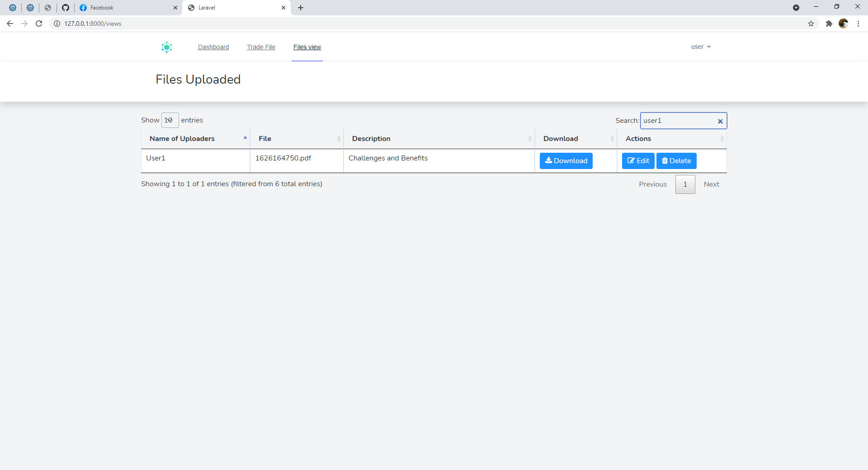Navigate to Trade File

click(261, 47)
